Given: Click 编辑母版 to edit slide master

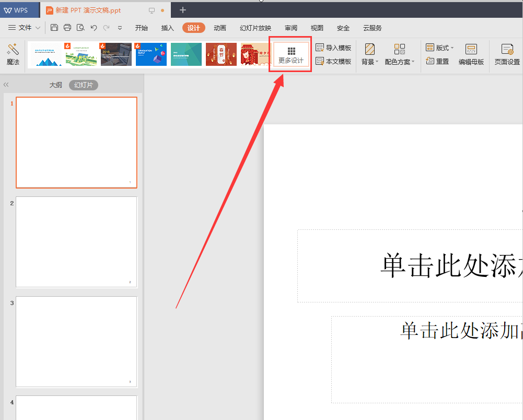Looking at the screenshot, I should pos(471,54).
